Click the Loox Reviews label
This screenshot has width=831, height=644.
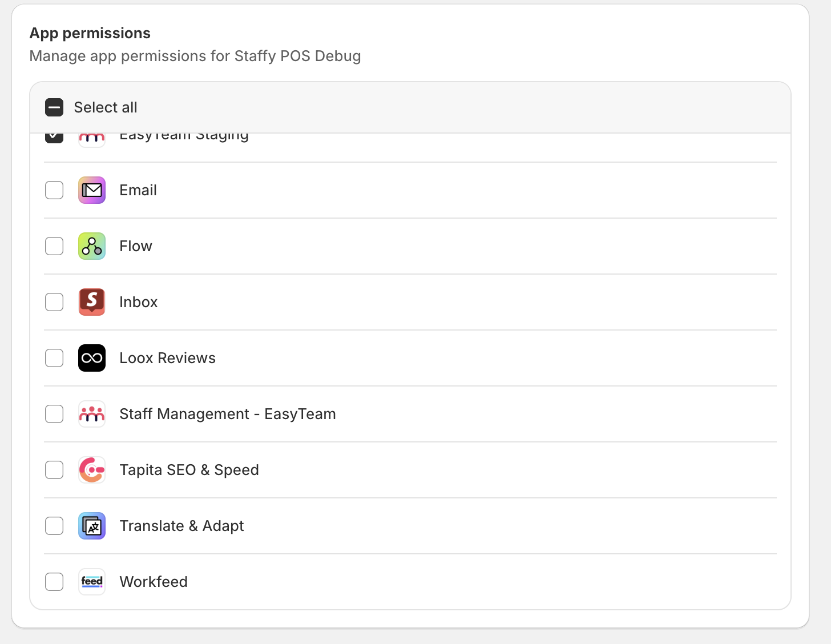pos(168,358)
